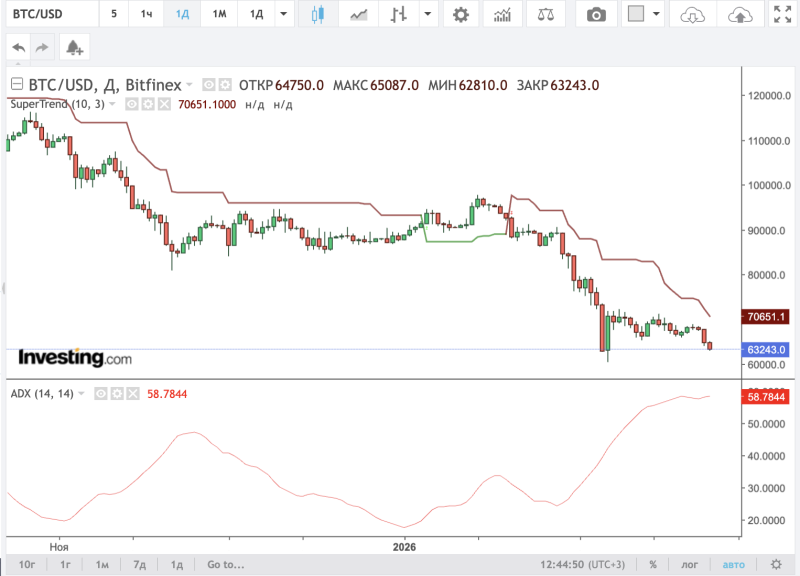
Task: Enable авто scaling in the status bar
Action: coord(734,565)
